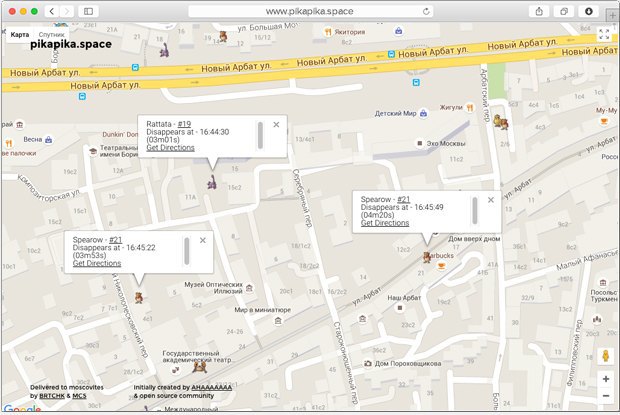Screen dimensions: 620x415
Task: Click the Rattata popup scrollbar
Action: pos(260,136)
